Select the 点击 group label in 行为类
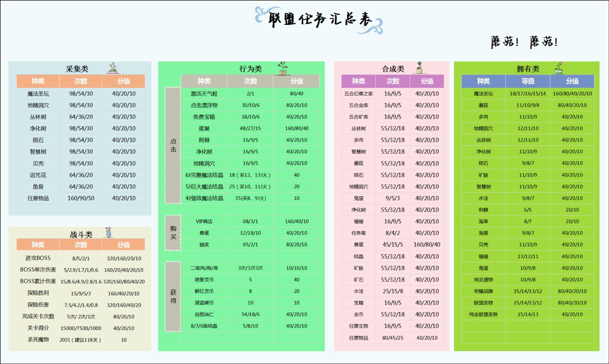The height and width of the screenshot is (364, 609). pos(173,146)
